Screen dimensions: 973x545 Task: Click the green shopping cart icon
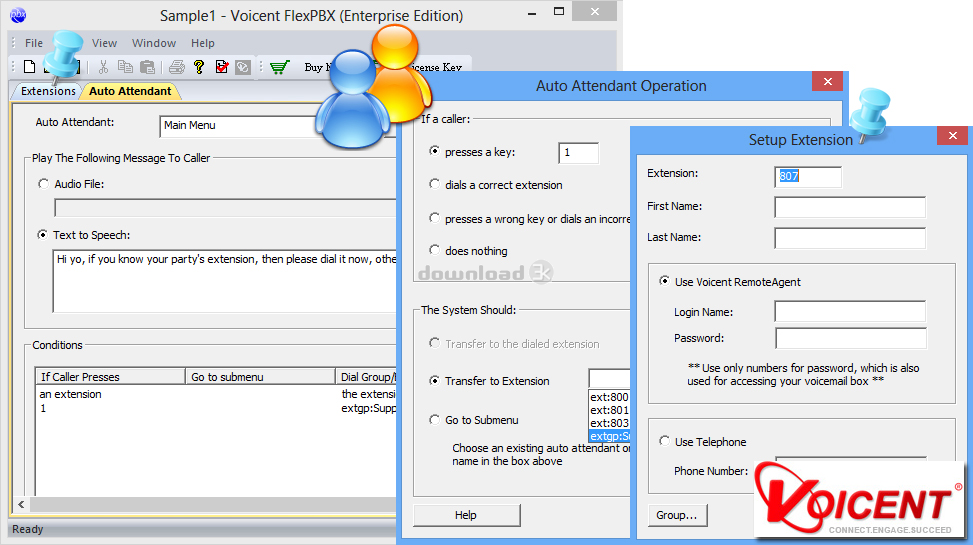(280, 66)
